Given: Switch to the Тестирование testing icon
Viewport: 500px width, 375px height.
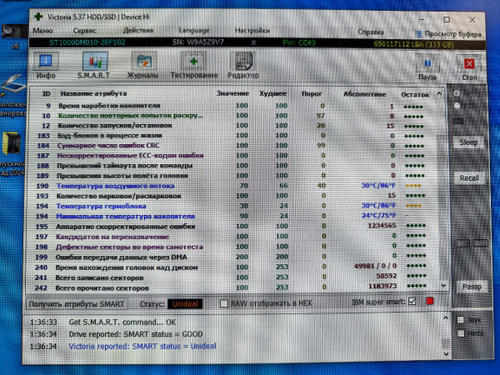Looking at the screenshot, I should coord(194,66).
